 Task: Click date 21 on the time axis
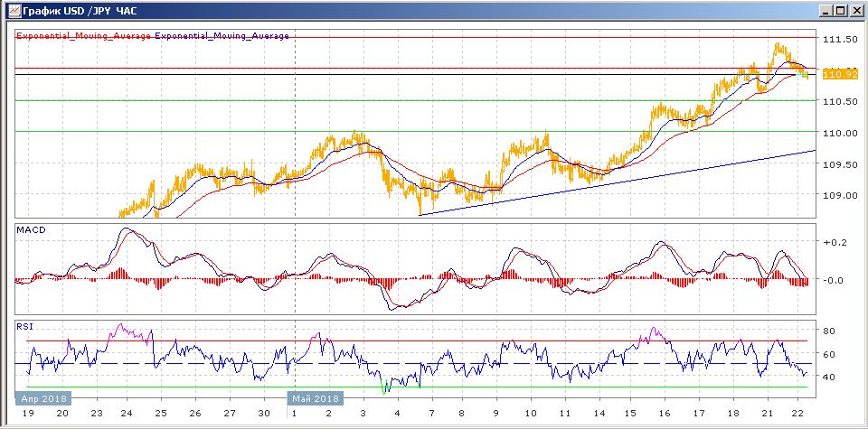click(x=768, y=413)
